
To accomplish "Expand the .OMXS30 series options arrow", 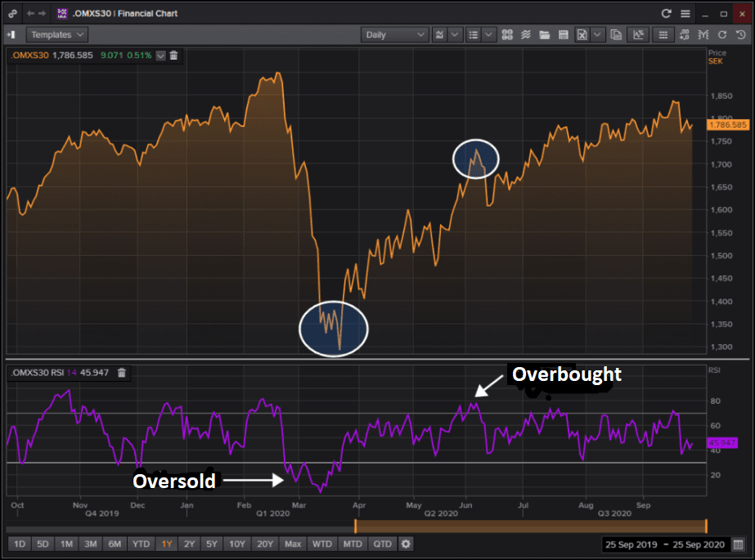I will coord(160,56).
